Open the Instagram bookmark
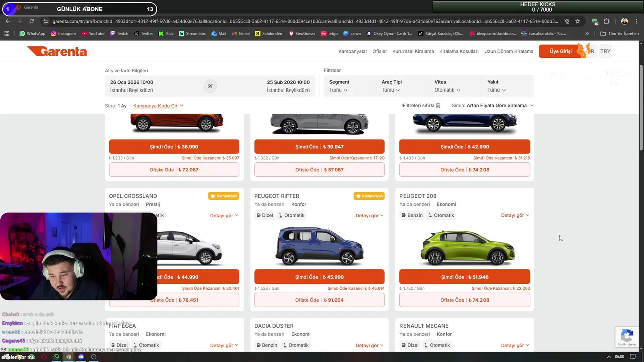This screenshot has width=644, height=362. [63, 34]
